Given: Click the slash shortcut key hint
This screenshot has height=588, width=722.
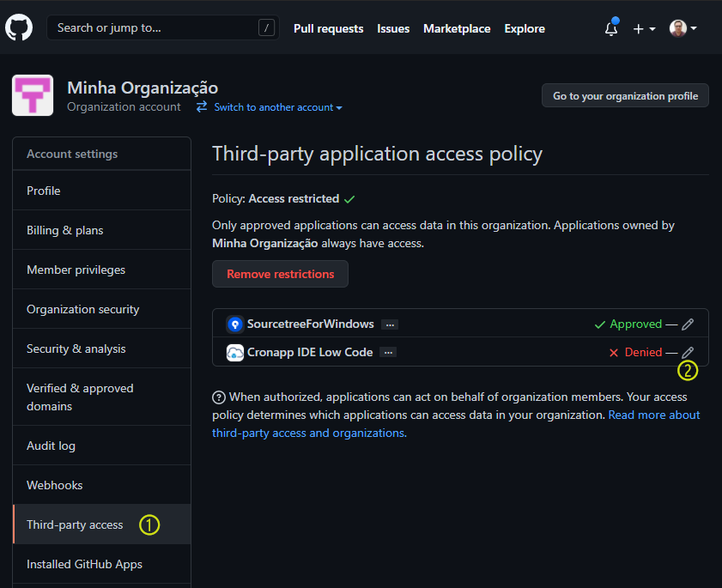Looking at the screenshot, I should [266, 27].
